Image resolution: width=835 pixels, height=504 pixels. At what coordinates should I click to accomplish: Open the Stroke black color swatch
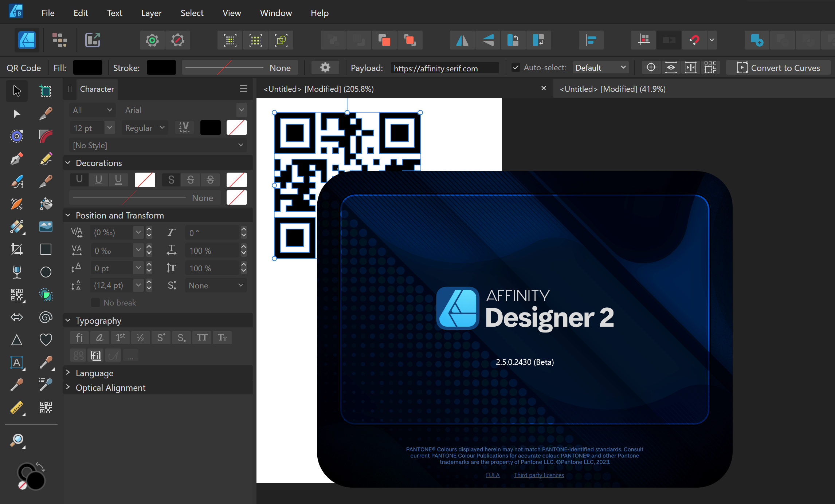[x=161, y=68]
